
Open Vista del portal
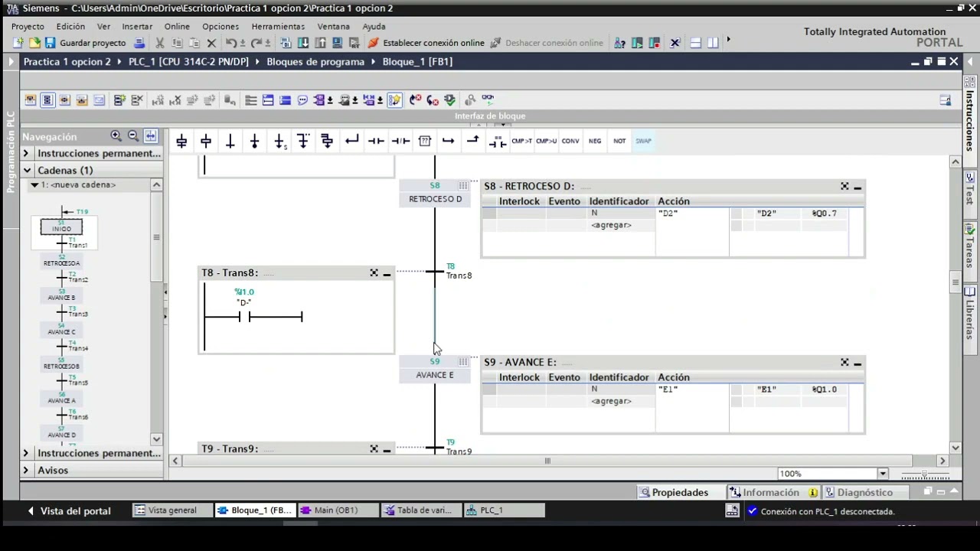click(69, 510)
